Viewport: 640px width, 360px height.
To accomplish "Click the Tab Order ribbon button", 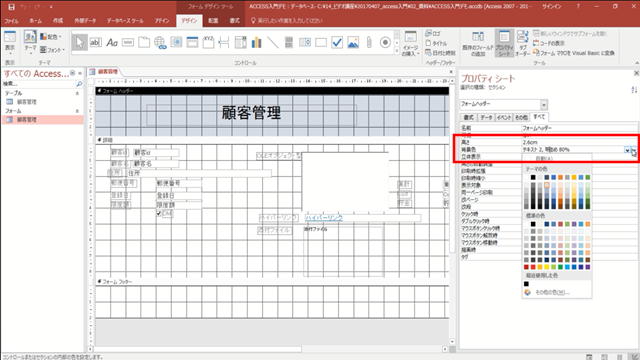I will 522,43.
